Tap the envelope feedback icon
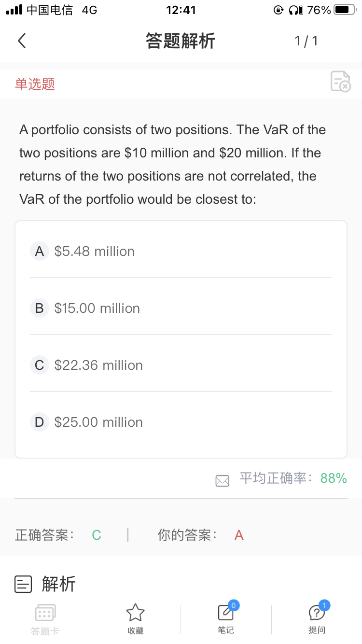This screenshot has height=644, width=362. 222,480
